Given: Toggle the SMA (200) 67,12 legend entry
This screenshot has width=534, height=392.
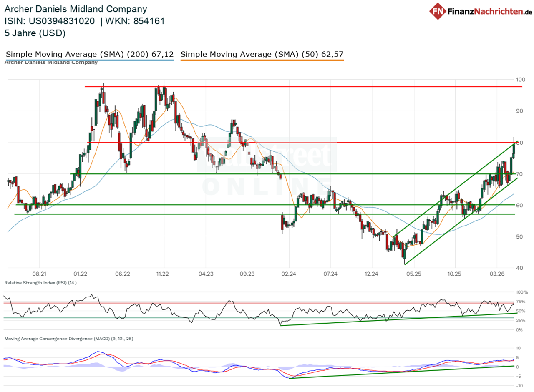Looking at the screenshot, I should [x=90, y=54].
